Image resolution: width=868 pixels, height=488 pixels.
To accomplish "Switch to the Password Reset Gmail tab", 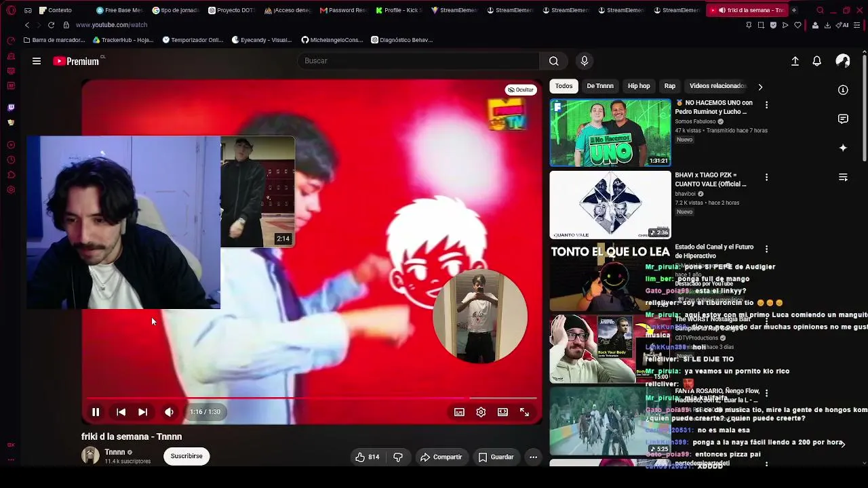I will pyautogui.click(x=344, y=10).
